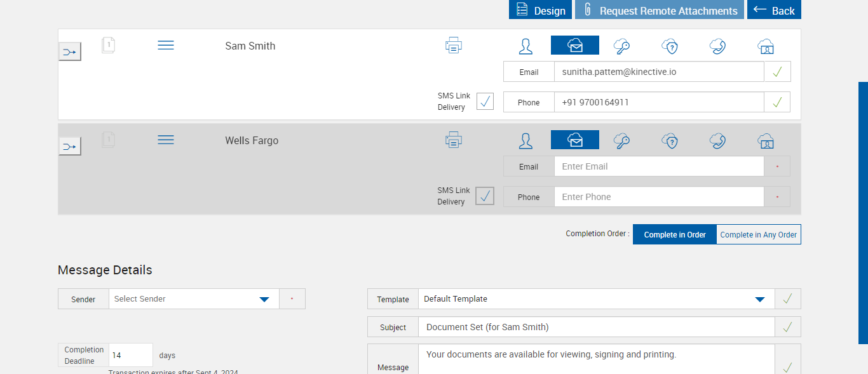The width and height of the screenshot is (868, 374).
Task: Click the shield question icon for Wells Fargo
Action: click(x=670, y=141)
